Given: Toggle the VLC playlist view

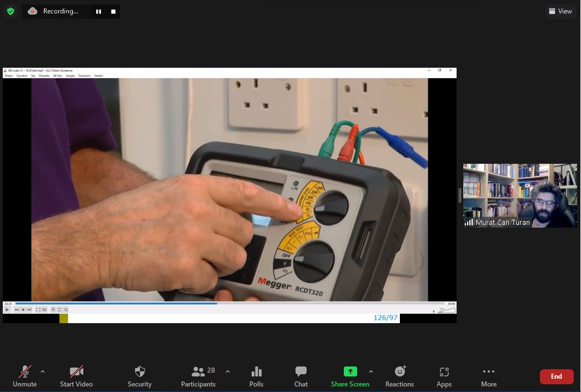Looking at the screenshot, I should click(53, 310).
